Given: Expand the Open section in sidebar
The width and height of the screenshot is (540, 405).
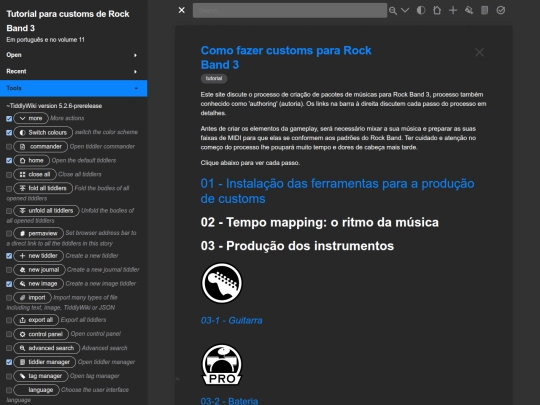Looking at the screenshot, I should point(73,55).
